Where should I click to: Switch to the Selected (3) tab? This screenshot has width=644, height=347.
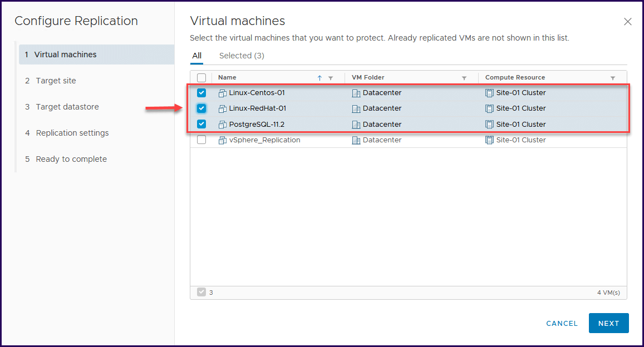click(x=242, y=56)
